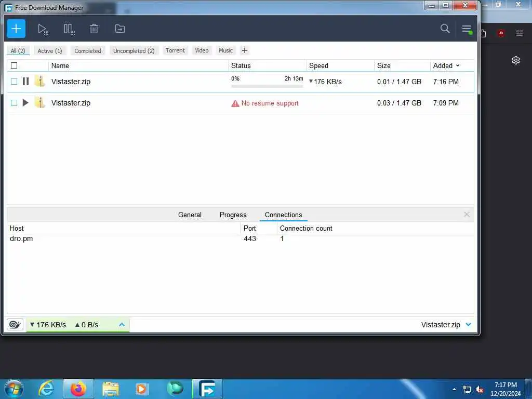Open Windows Explorer from taskbar
The width and height of the screenshot is (532, 399).
click(x=111, y=389)
